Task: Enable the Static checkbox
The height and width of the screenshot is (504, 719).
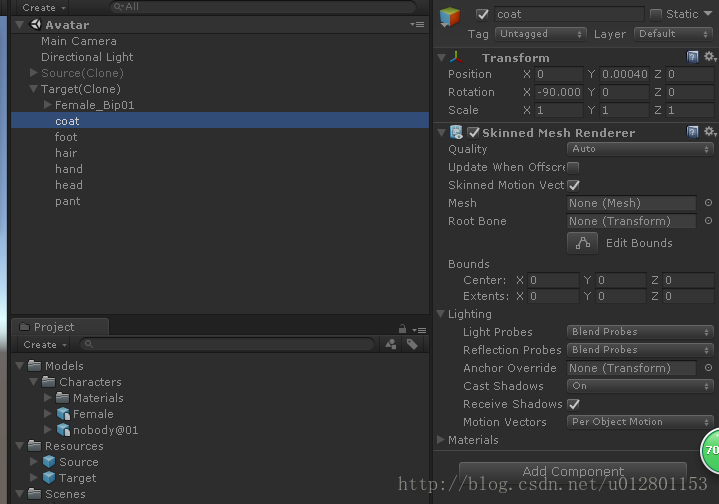Action: [x=656, y=15]
